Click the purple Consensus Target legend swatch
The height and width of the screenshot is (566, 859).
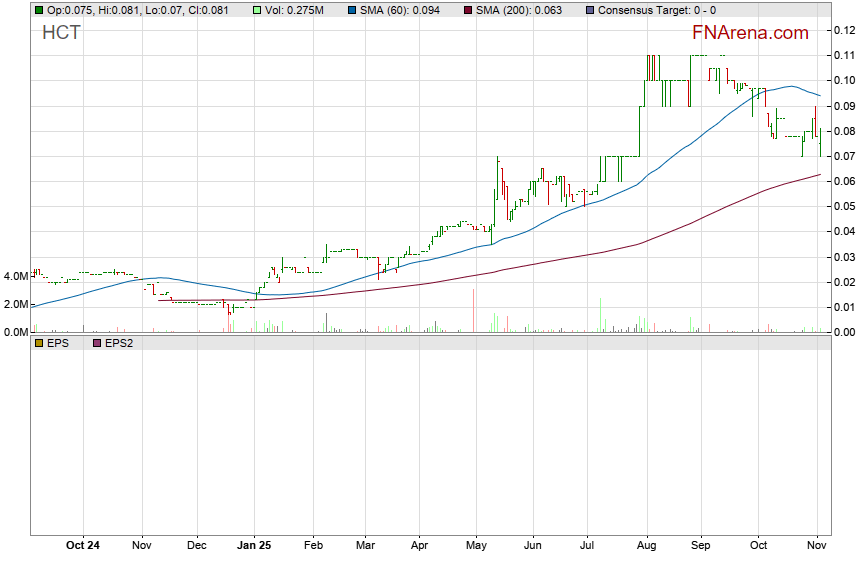(590, 10)
